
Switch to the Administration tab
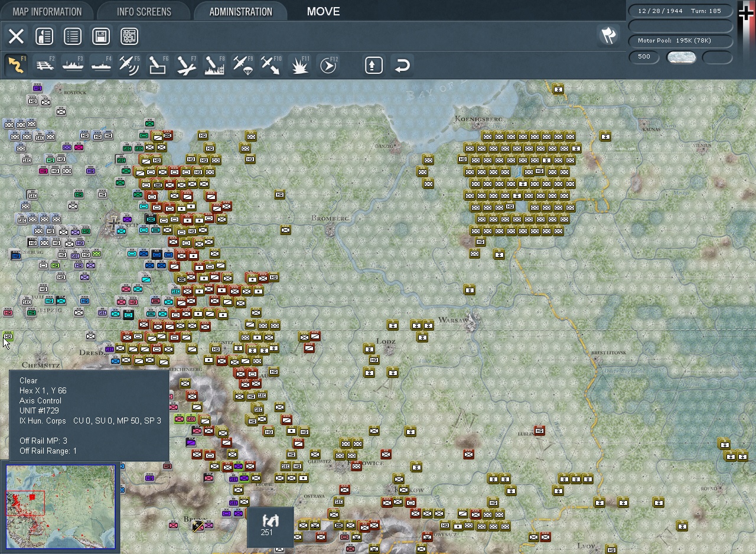coord(240,12)
